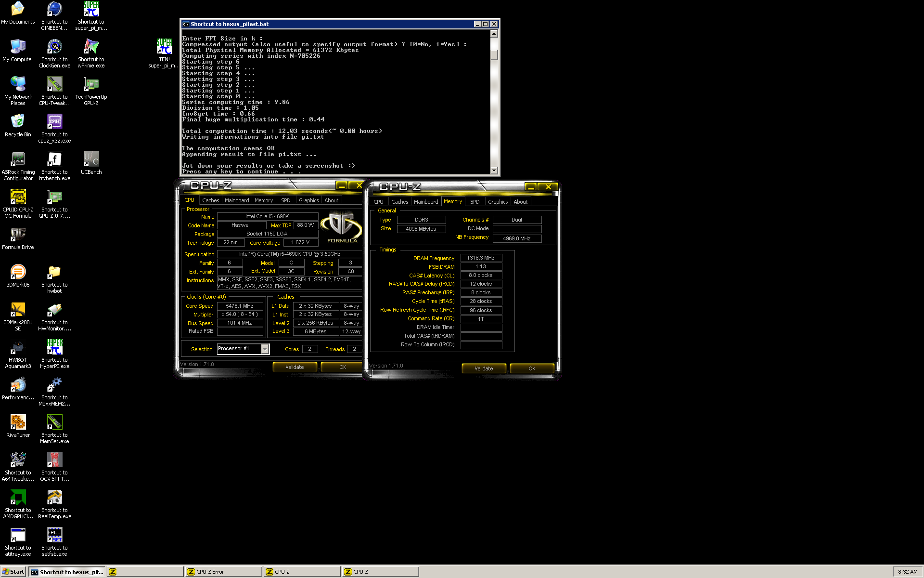Click the console scrollbar up arrow
This screenshot has height=578, width=924.
tap(494, 34)
